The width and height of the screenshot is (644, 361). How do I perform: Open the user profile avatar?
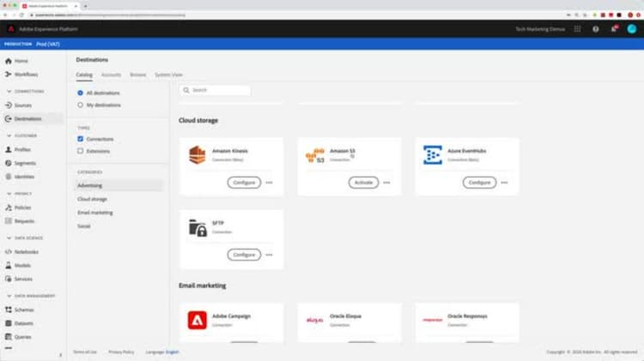click(632, 28)
